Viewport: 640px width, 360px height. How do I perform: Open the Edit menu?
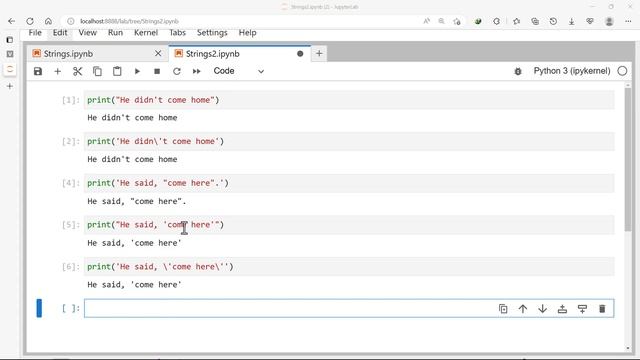tap(60, 33)
